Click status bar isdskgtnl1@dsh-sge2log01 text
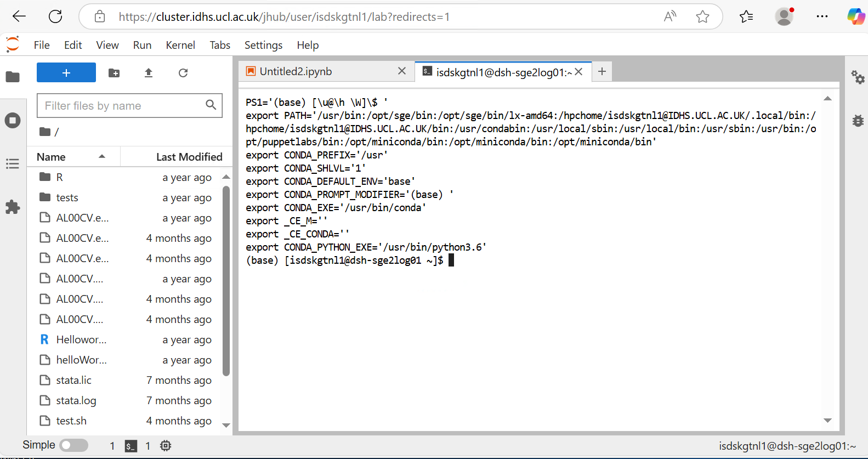The height and width of the screenshot is (459, 868). coord(787,446)
